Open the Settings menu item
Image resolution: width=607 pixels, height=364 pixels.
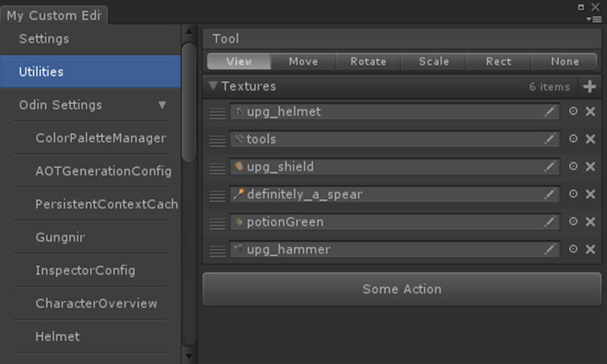(x=44, y=38)
